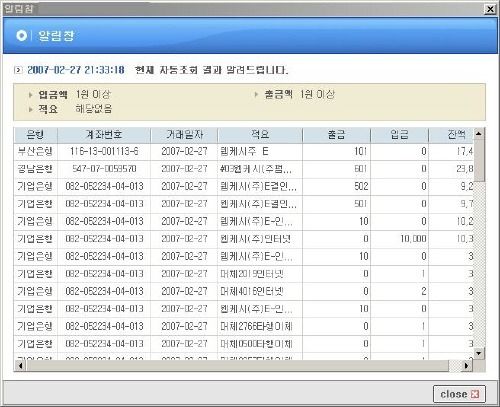The image size is (500, 407).
Task: Sort by the 출금 column header
Action: 336,135
